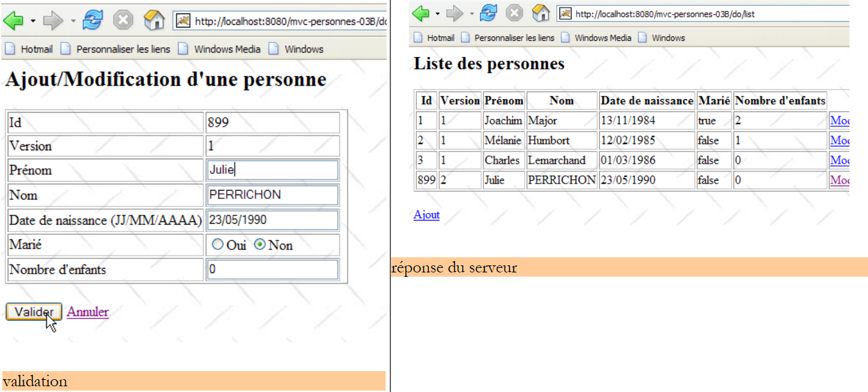
Task: Refresh the Ajout/Modification form page
Action: coord(93,21)
